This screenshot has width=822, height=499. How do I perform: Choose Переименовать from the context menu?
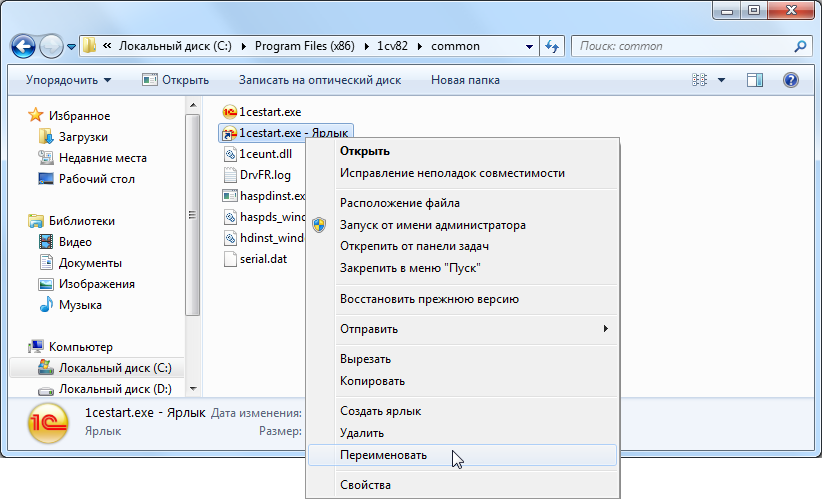tap(383, 455)
